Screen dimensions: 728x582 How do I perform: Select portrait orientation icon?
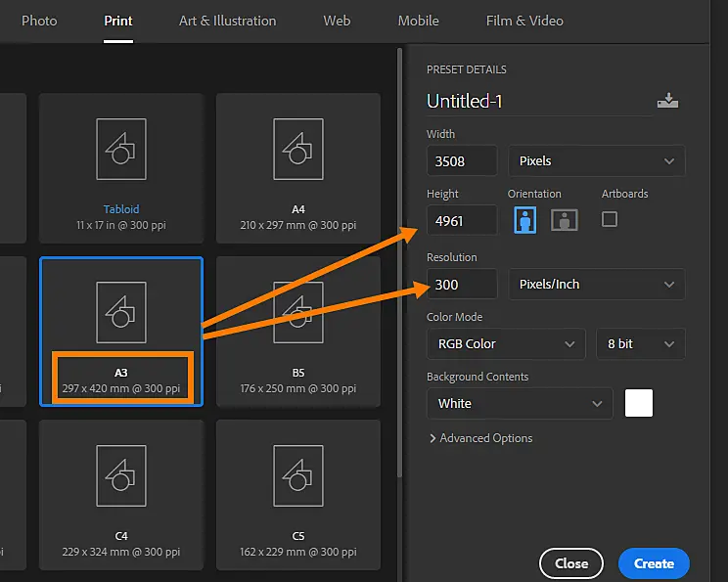point(524,219)
